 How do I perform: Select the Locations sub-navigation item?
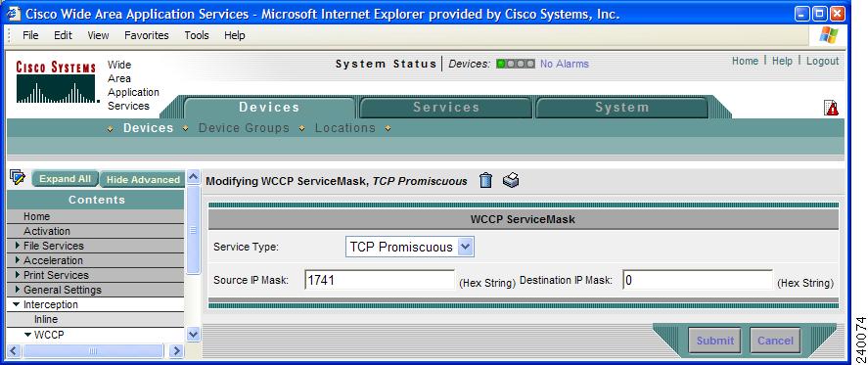click(x=345, y=128)
